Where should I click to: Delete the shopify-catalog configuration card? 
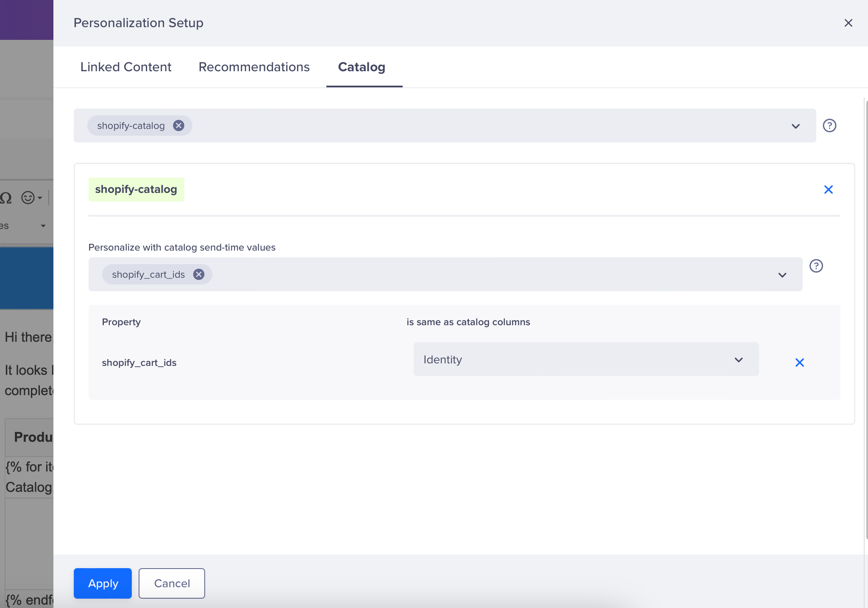tap(828, 190)
